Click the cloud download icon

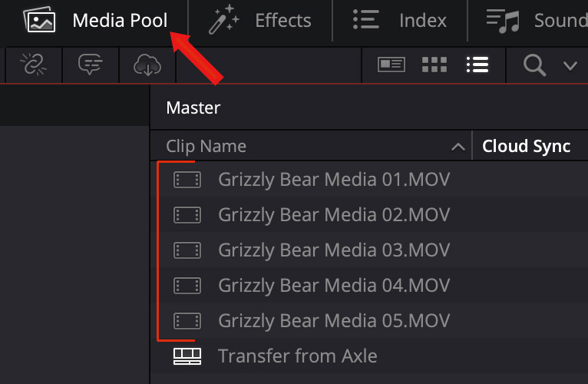147,65
